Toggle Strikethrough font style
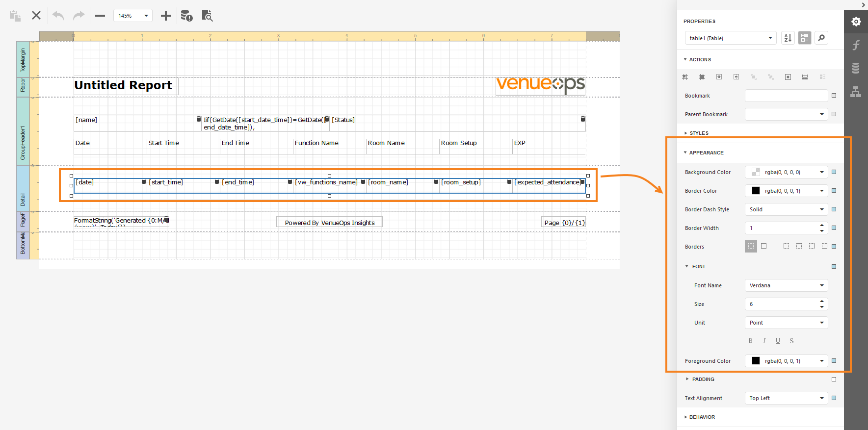Viewport: 868px width, 430px height. pyautogui.click(x=791, y=341)
